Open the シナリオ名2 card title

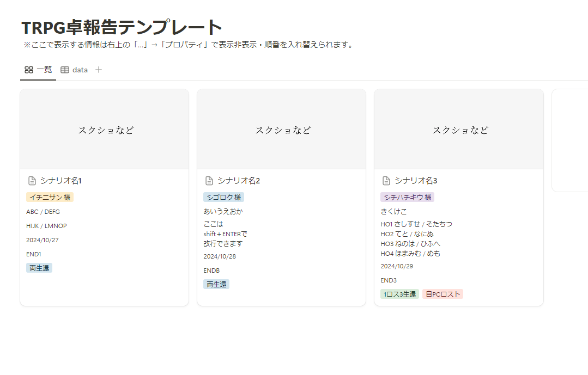(239, 181)
